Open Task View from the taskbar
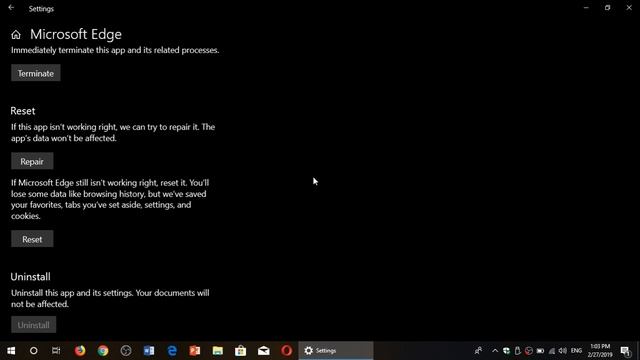Screen dimensions: 640x360 (56, 351)
